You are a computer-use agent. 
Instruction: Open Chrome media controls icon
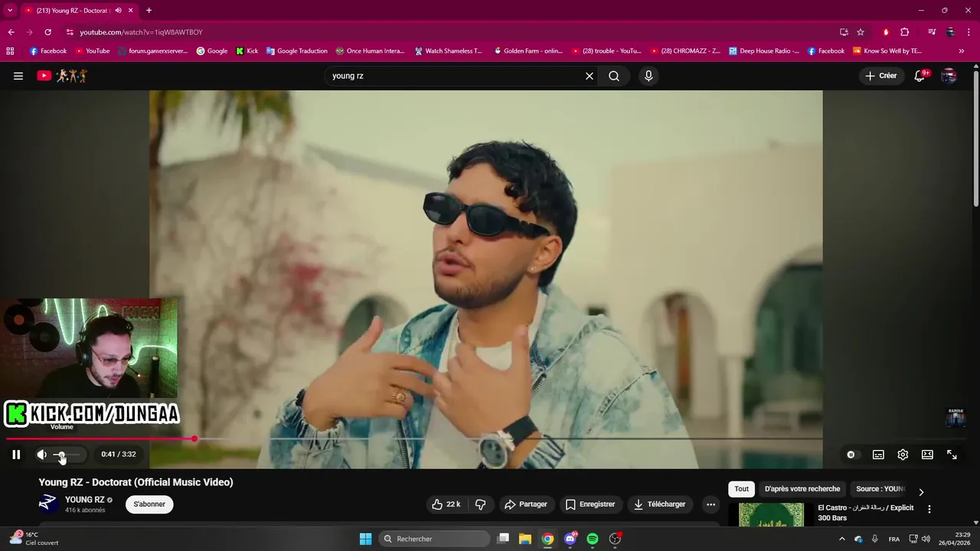(x=932, y=32)
